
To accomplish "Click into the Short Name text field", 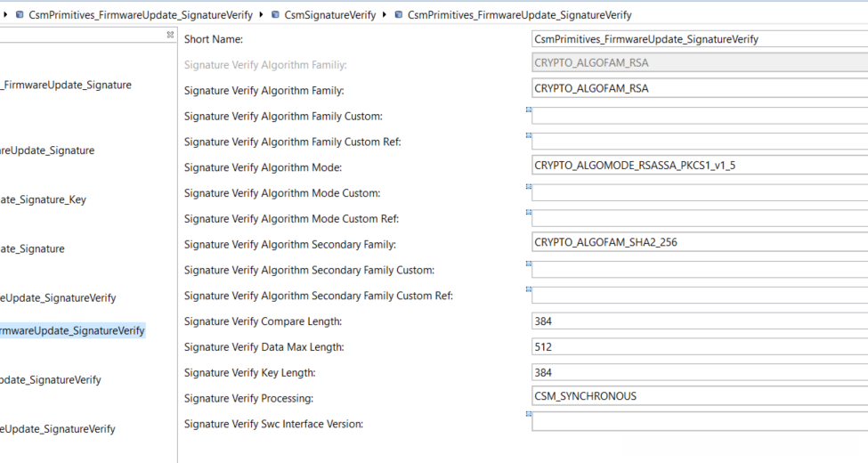I will [x=699, y=39].
